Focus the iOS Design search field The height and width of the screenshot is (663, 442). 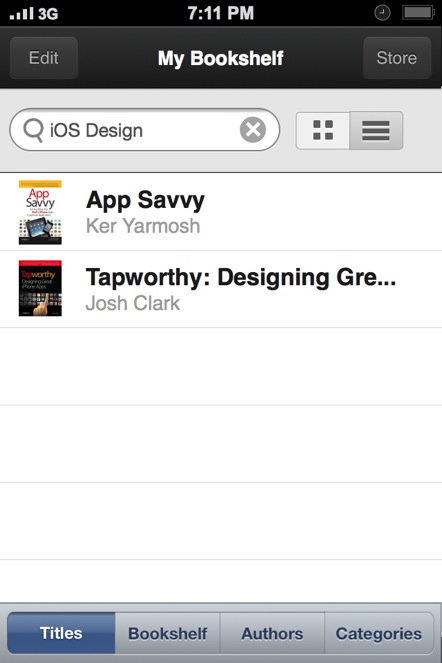click(x=144, y=130)
